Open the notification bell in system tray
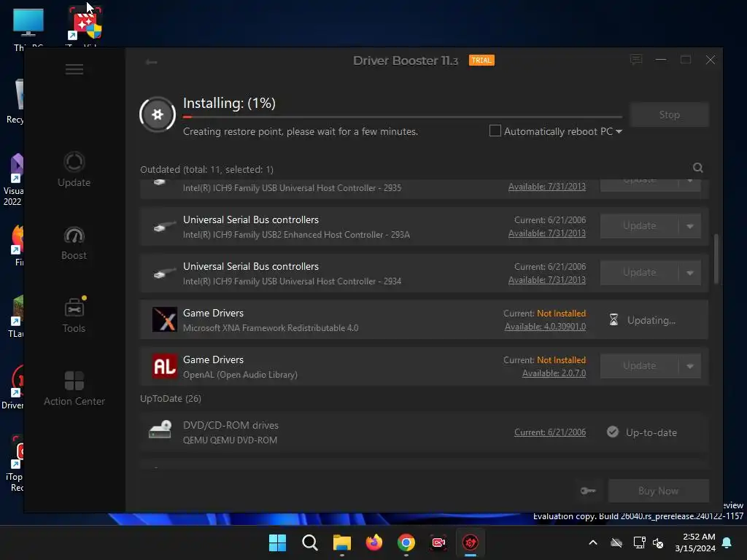The height and width of the screenshot is (560, 747). pos(727,542)
